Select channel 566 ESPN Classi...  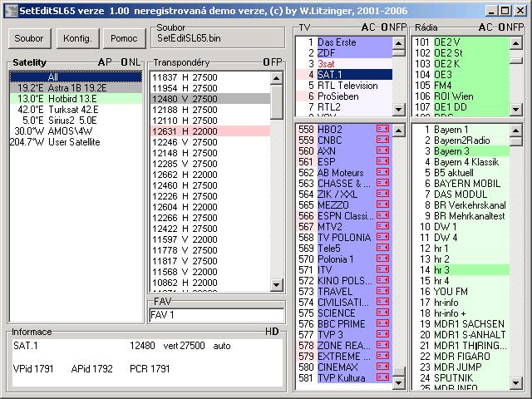[x=345, y=216]
